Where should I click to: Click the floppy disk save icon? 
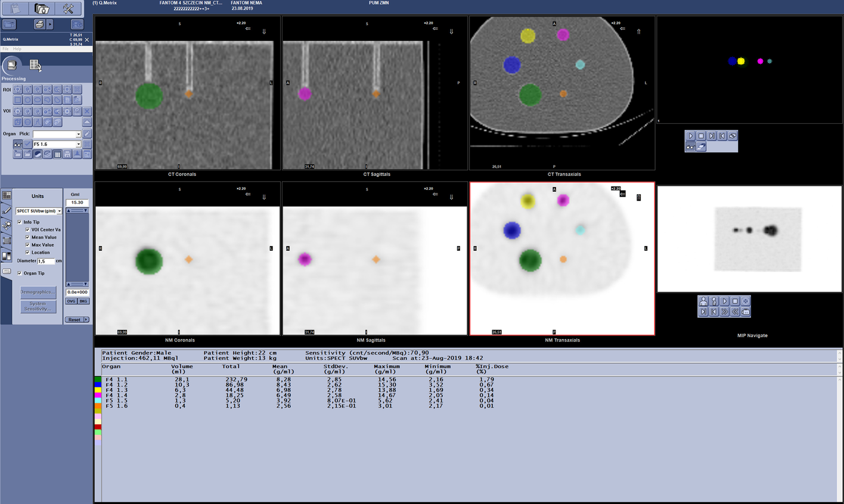(67, 154)
